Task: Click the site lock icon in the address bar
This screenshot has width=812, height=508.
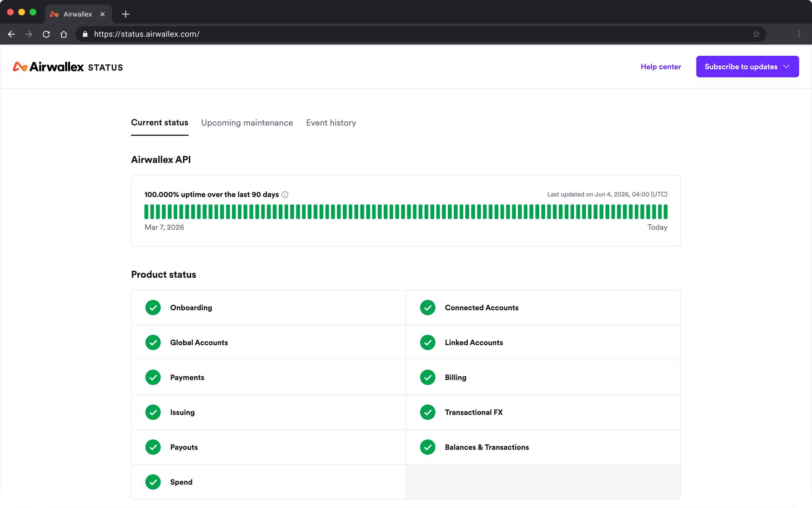Action: pos(85,34)
